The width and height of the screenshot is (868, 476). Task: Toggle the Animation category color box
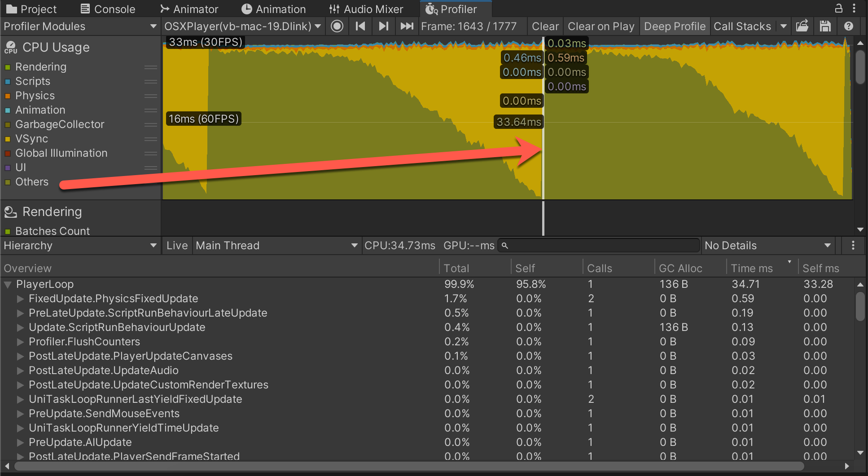click(8, 110)
